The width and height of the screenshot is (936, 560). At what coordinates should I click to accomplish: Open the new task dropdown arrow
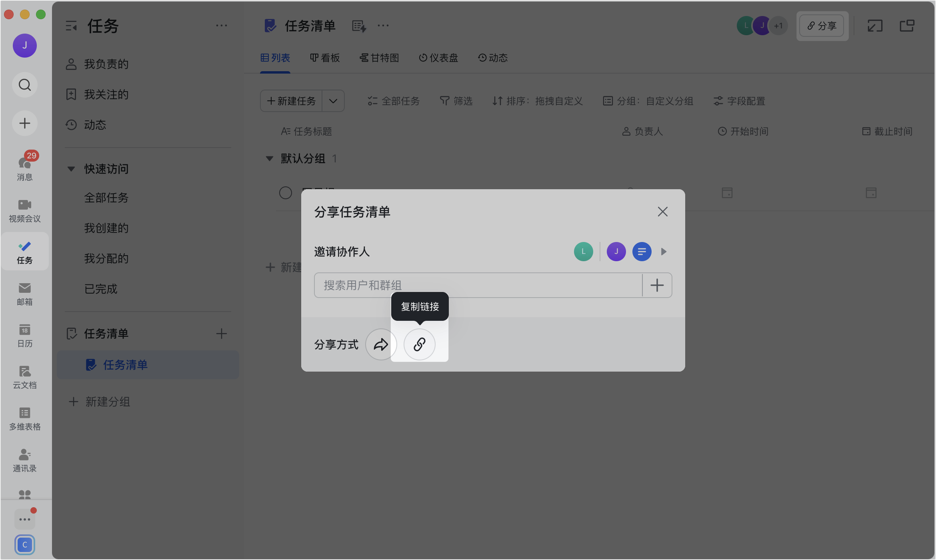point(333,101)
